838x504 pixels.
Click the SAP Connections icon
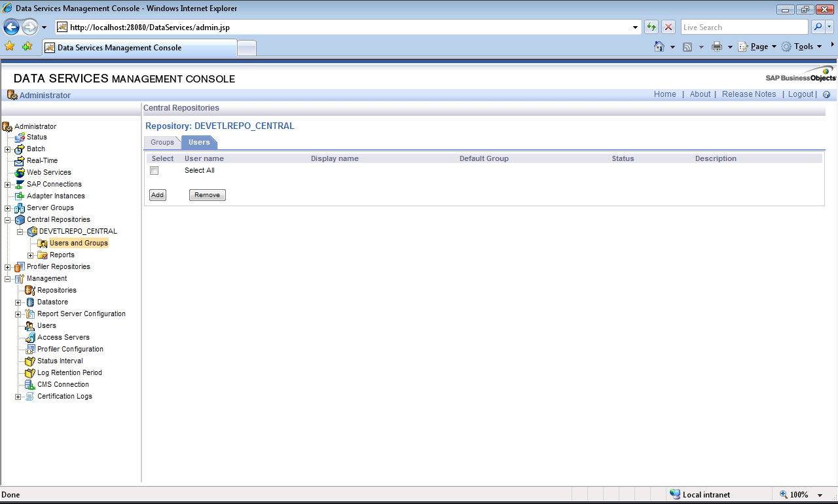pos(20,185)
